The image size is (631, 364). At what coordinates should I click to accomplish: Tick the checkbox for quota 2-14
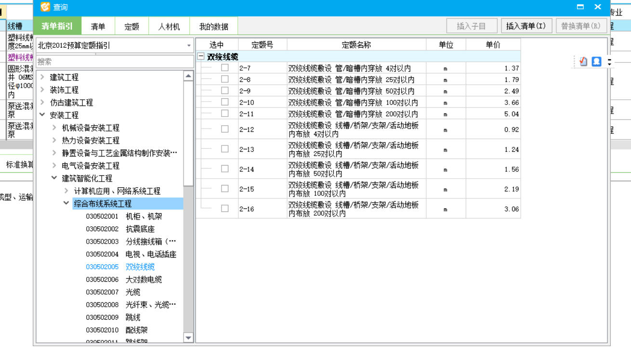225,169
